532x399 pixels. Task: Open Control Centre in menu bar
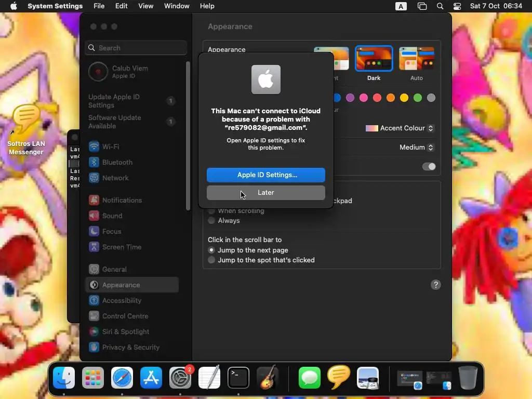pos(457,6)
